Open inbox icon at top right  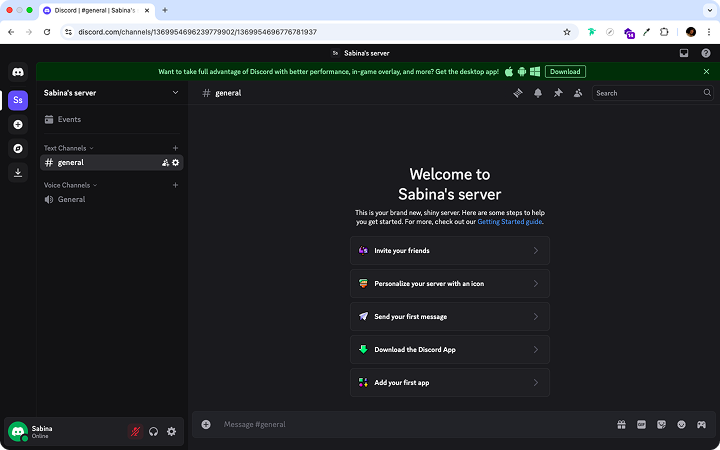tap(684, 53)
